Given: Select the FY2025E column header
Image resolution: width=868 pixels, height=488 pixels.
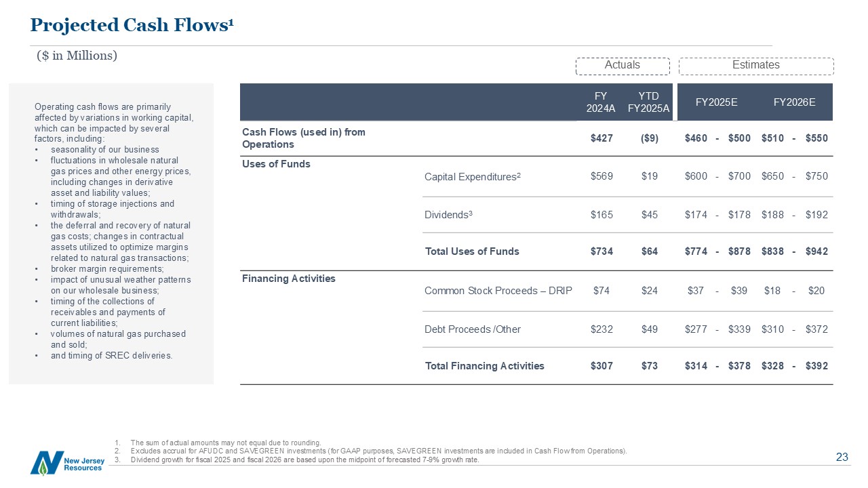Looking at the screenshot, I should coord(717,102).
